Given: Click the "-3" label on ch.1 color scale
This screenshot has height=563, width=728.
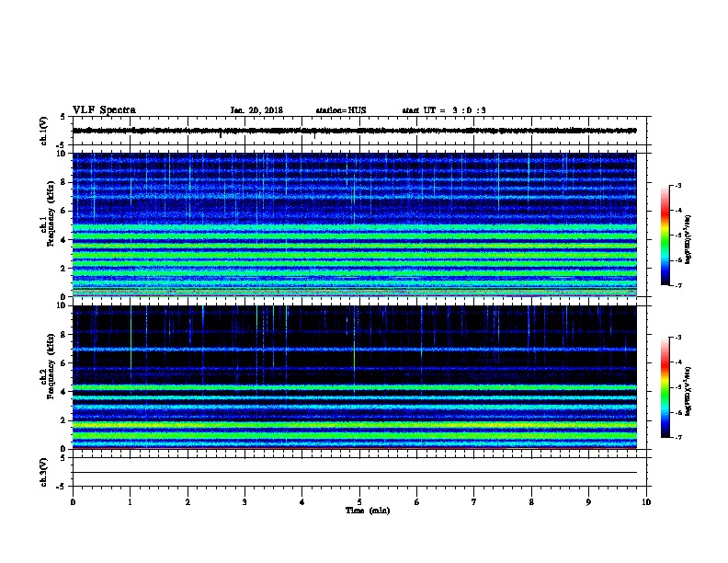Looking at the screenshot, I should click(x=677, y=185).
